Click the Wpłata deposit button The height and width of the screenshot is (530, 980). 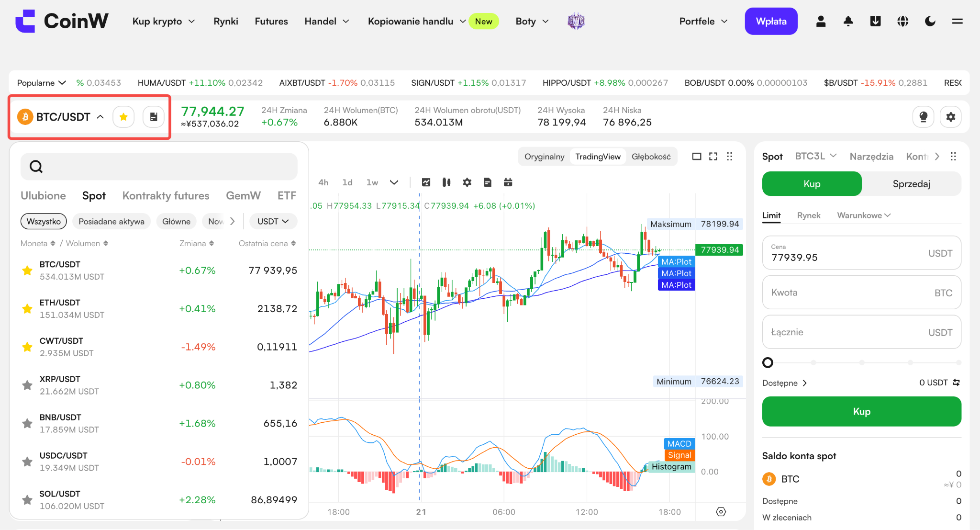771,21
